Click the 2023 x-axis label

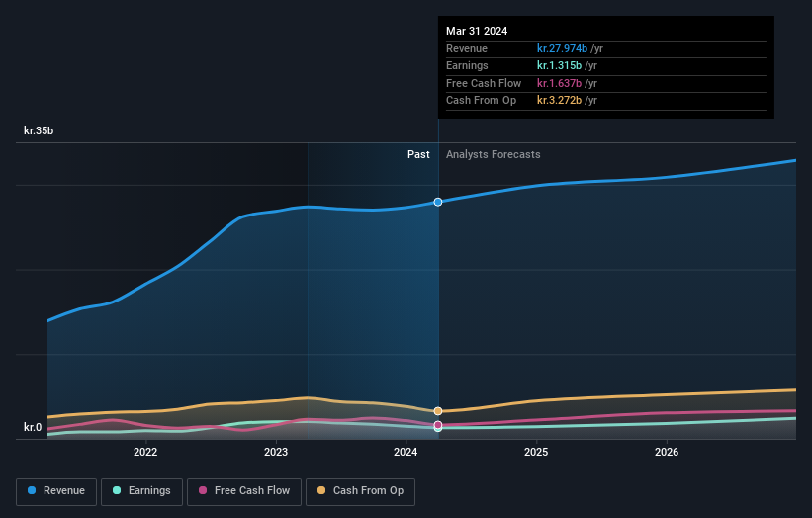click(276, 452)
